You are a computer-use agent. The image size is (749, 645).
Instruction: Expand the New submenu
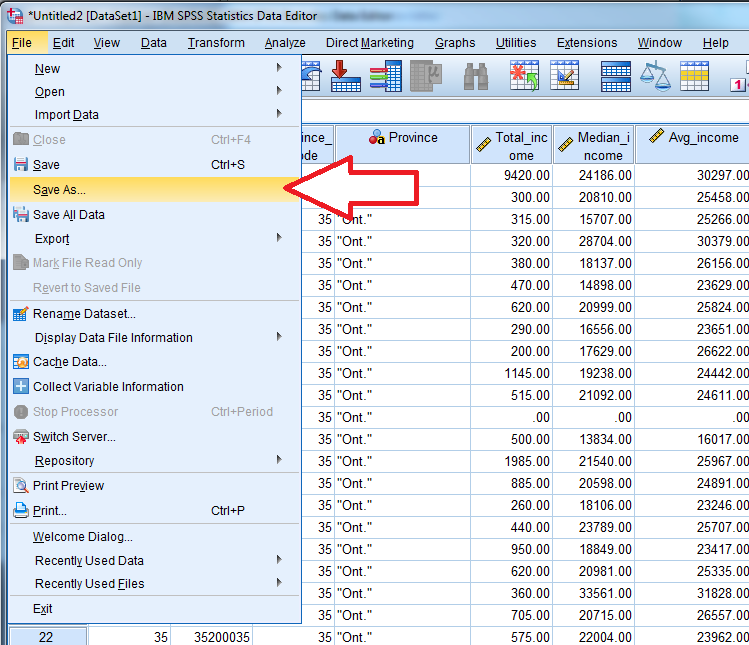coord(155,68)
